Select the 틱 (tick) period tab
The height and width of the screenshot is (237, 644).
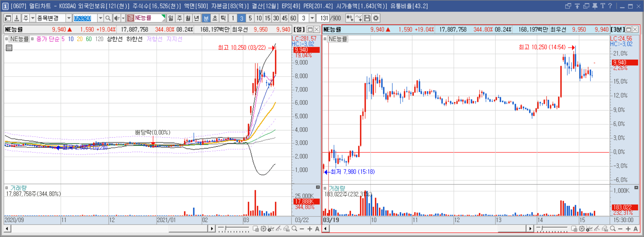click(x=224, y=18)
